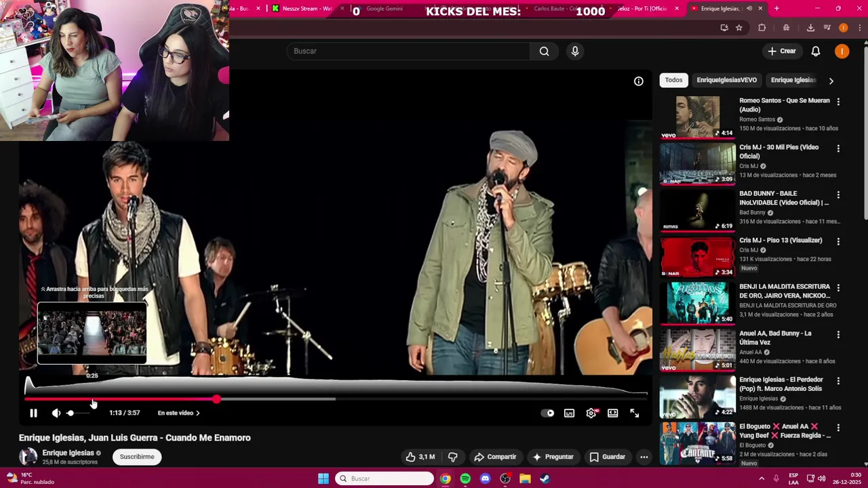
Task: Toggle the autoplay switch in player
Action: (547, 413)
